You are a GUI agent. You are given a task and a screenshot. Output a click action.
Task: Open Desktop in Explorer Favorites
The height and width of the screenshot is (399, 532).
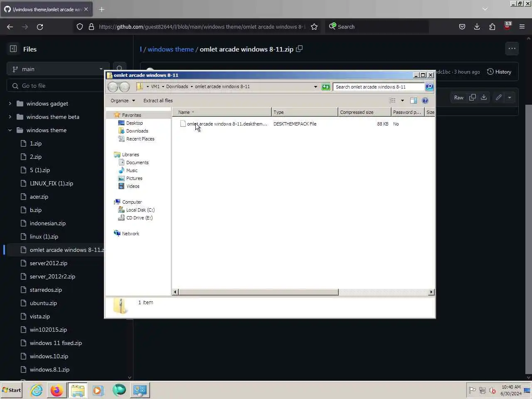[x=134, y=123]
